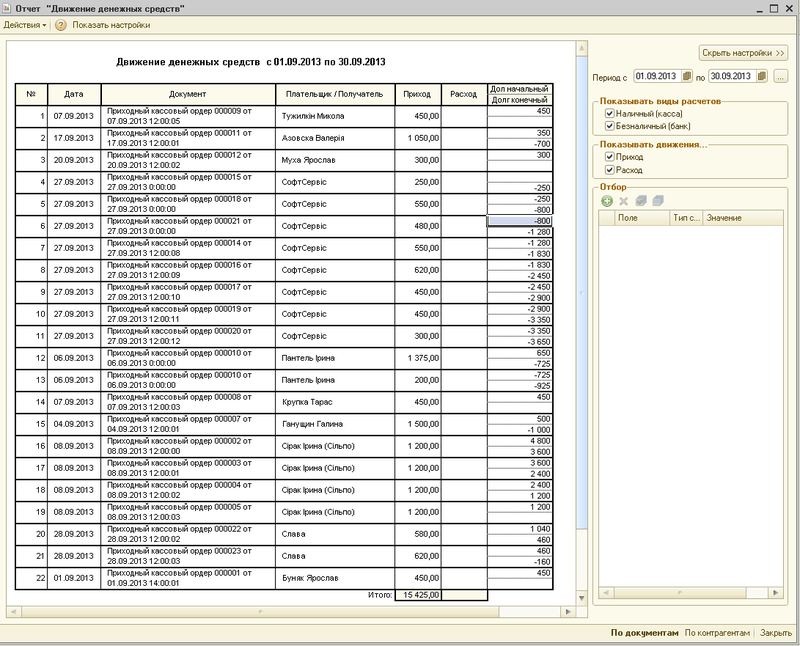This screenshot has width=800, height=646.
Task: Click the delete filter X icon
Action: pyautogui.click(x=624, y=201)
